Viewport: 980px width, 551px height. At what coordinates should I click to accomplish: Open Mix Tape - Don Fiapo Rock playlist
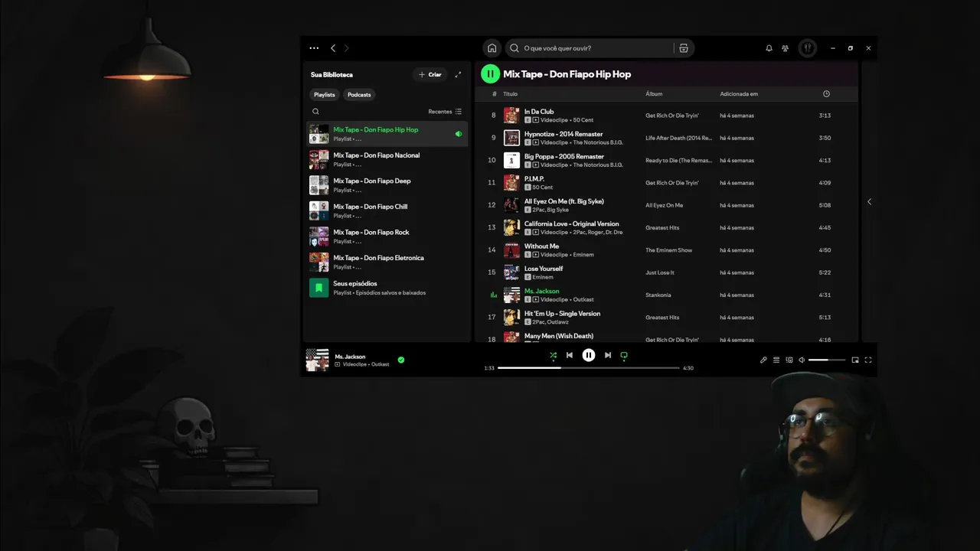[387, 236]
